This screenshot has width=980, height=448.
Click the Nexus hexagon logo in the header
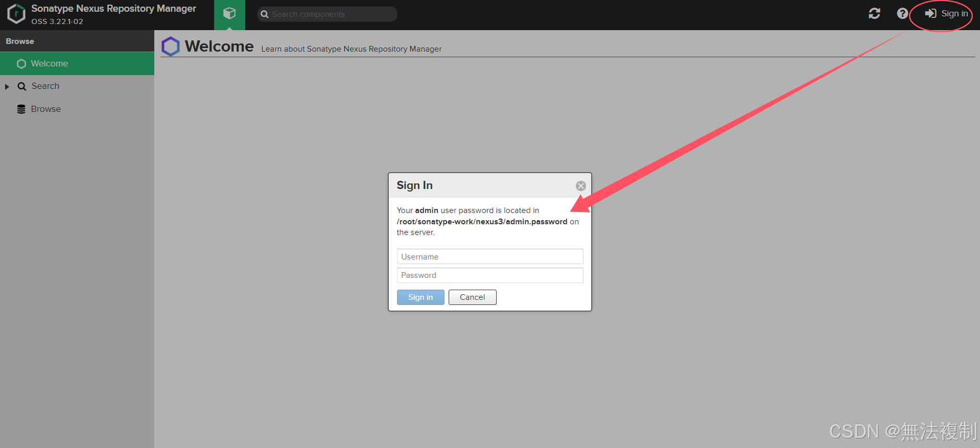(16, 14)
